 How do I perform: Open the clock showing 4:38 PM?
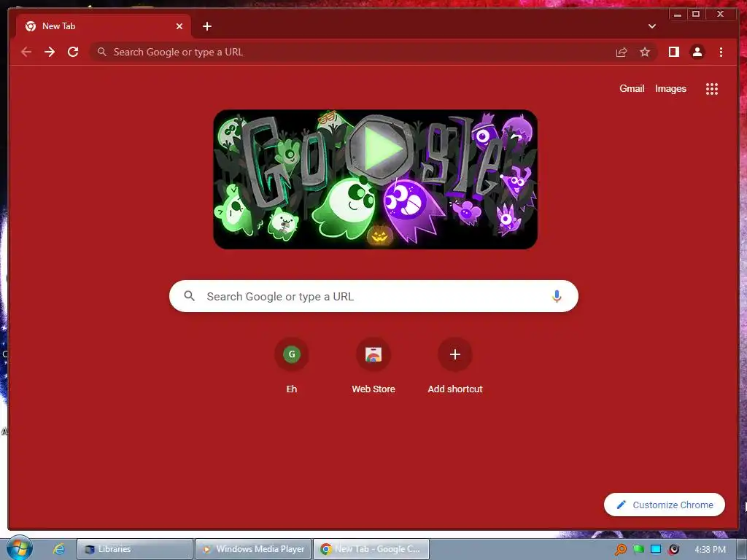tap(710, 550)
